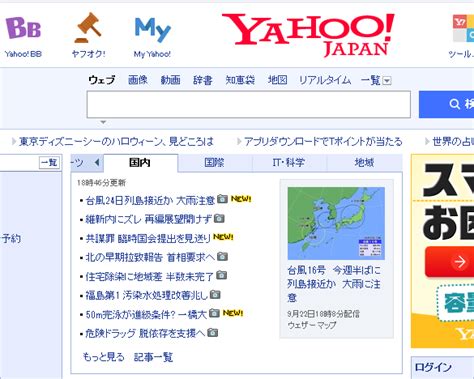The height and width of the screenshot is (379, 474).
Task: Focus the web search input field
Action: 249,104
